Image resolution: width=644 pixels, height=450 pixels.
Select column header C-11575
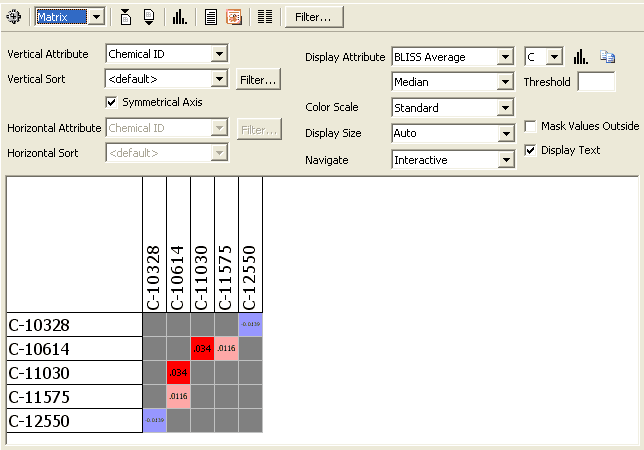226,245
